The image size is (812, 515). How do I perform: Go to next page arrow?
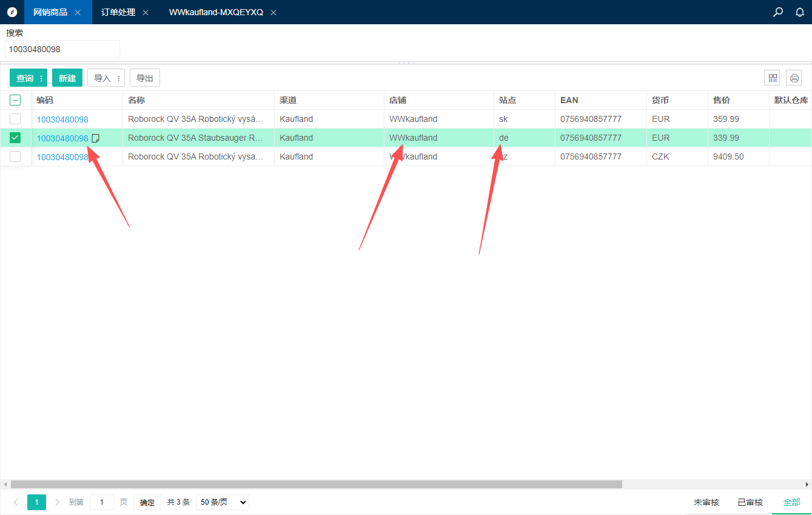58,502
